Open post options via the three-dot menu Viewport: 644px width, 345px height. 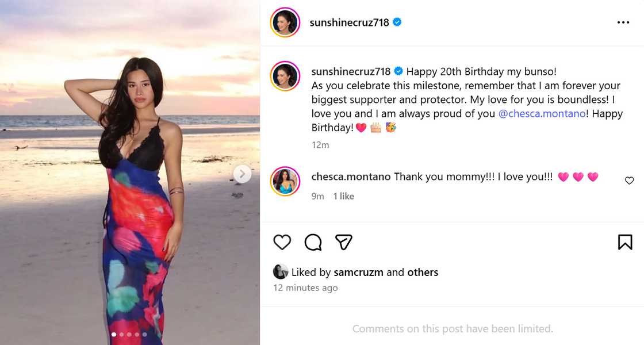[623, 21]
